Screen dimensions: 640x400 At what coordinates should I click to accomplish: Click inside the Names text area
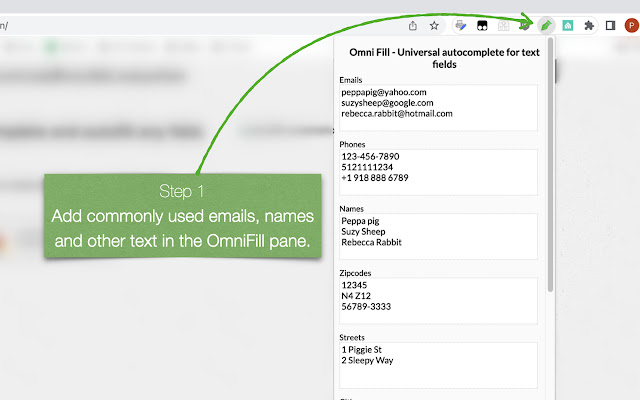click(438, 236)
